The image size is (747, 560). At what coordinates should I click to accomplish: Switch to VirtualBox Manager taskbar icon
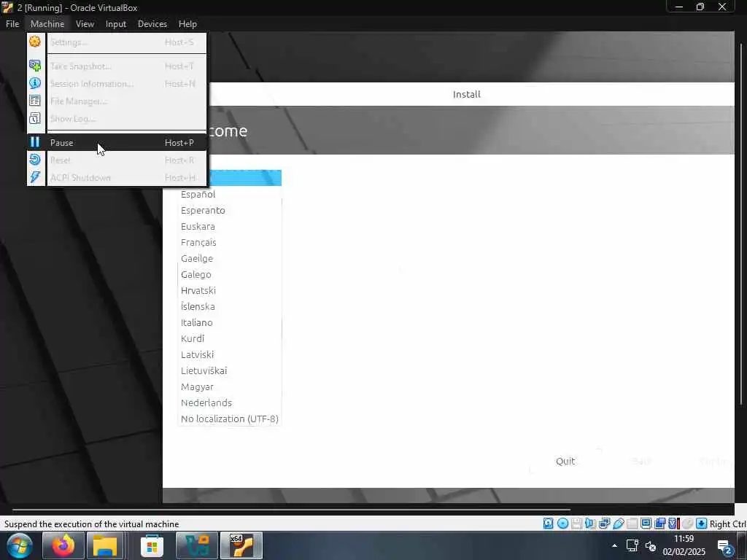[x=197, y=545]
